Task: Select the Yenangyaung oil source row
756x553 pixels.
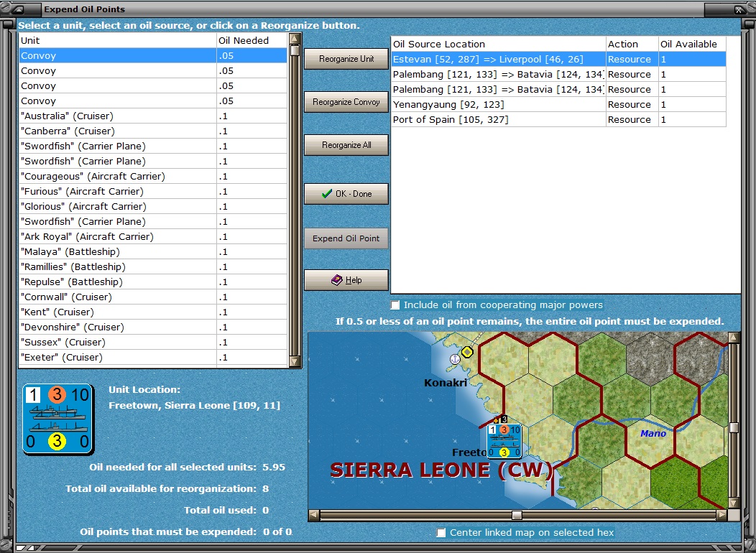Action: coord(559,105)
